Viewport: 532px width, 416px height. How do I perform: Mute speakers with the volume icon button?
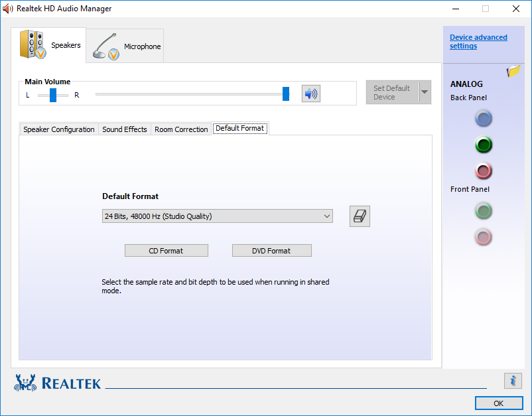coord(311,94)
